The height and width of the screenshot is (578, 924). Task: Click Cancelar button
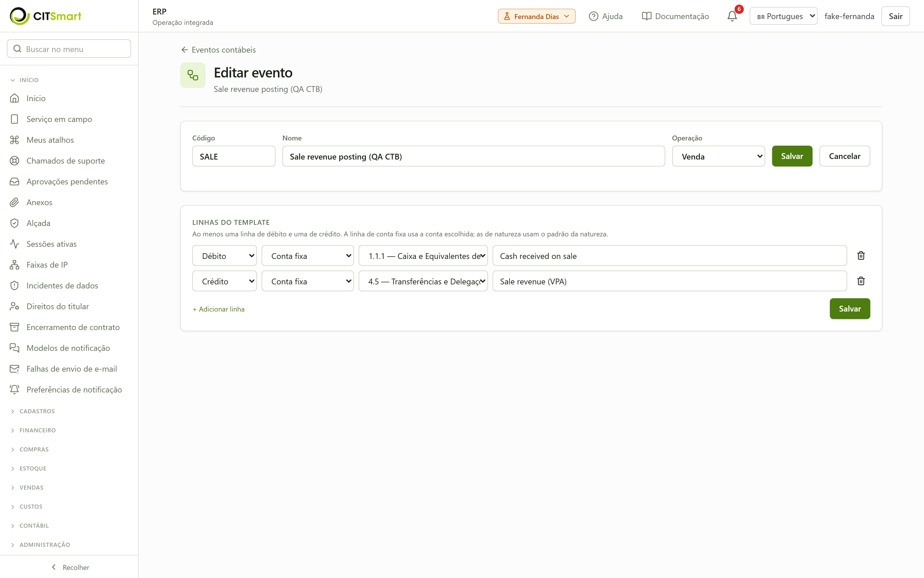click(845, 156)
